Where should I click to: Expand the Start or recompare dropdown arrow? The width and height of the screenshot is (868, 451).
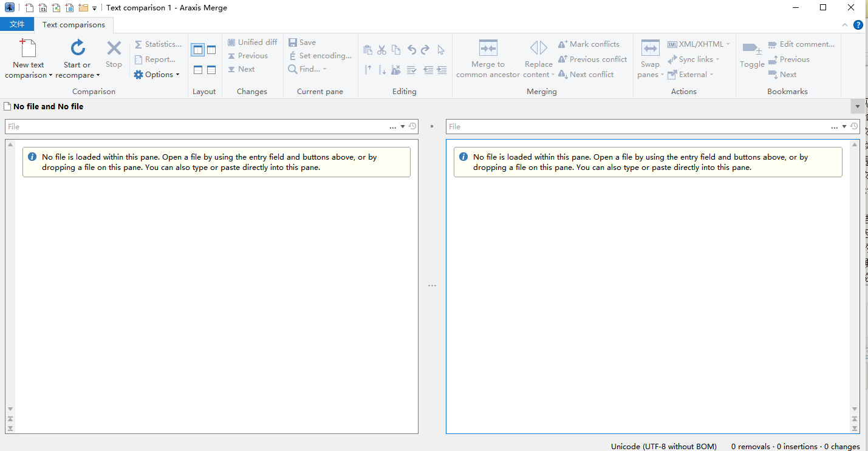pyautogui.click(x=98, y=76)
